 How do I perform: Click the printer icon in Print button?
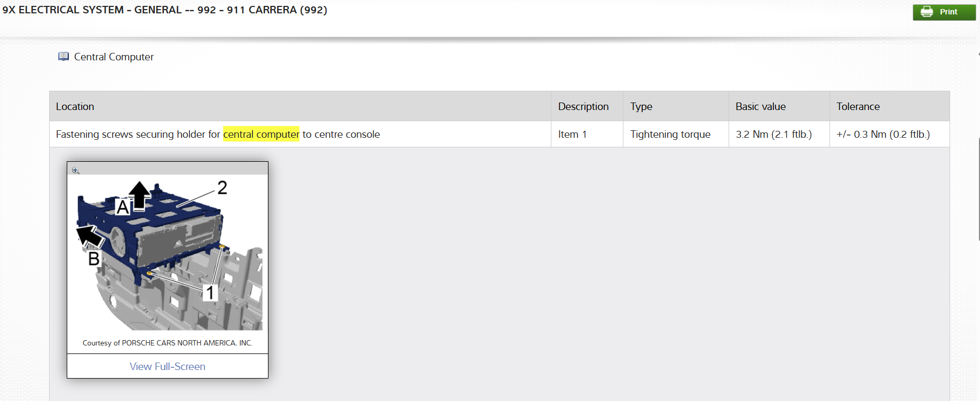(927, 12)
